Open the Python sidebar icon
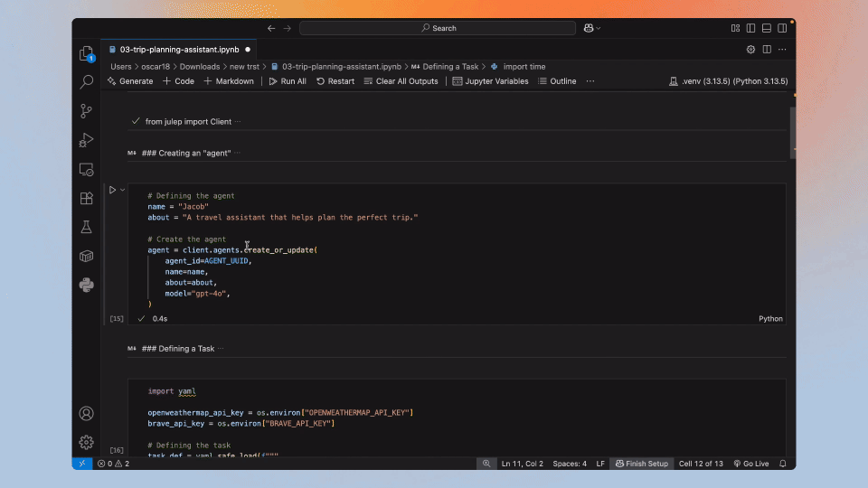868x488 pixels. tap(87, 285)
